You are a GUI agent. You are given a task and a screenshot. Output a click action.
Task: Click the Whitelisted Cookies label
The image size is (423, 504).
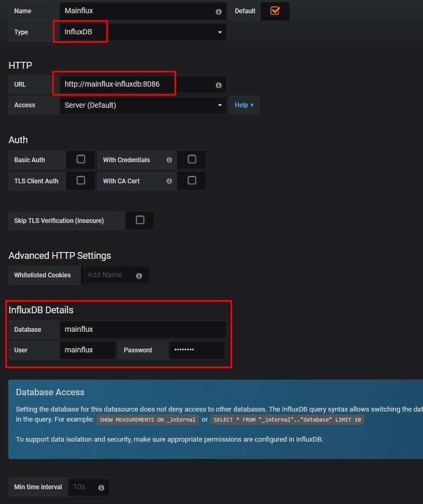tap(42, 275)
